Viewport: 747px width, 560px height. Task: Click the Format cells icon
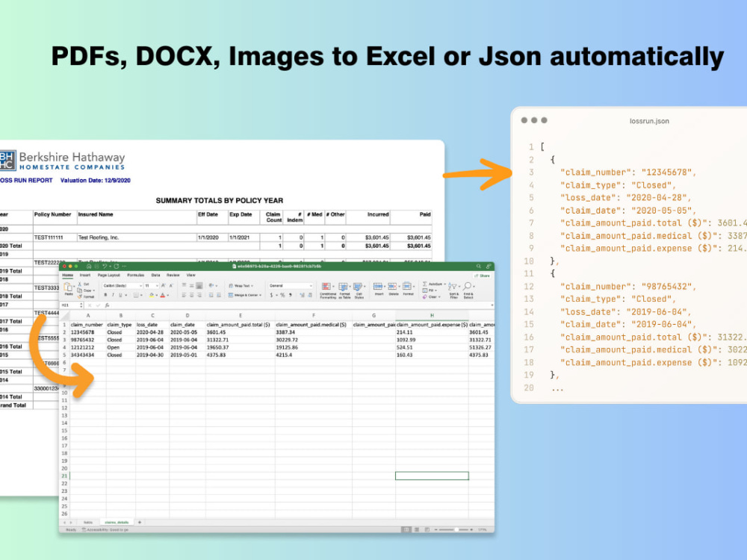[407, 286]
